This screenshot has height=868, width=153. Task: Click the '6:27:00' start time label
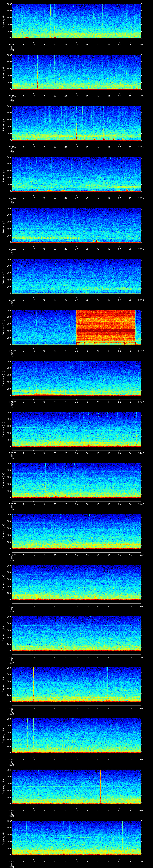(12, 708)
